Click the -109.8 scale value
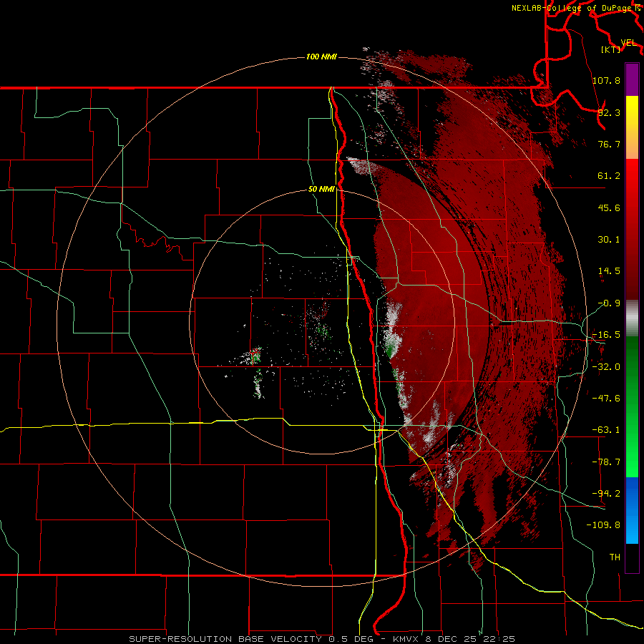Viewport: 644px width, 644px height. 603,525
